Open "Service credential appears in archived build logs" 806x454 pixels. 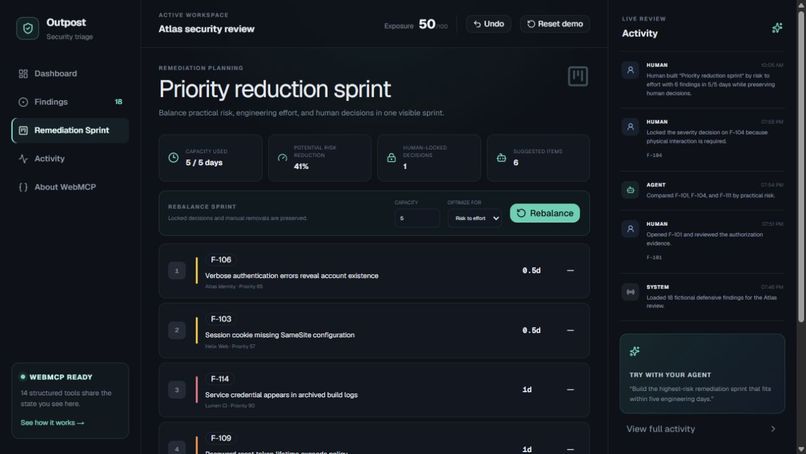coord(281,395)
